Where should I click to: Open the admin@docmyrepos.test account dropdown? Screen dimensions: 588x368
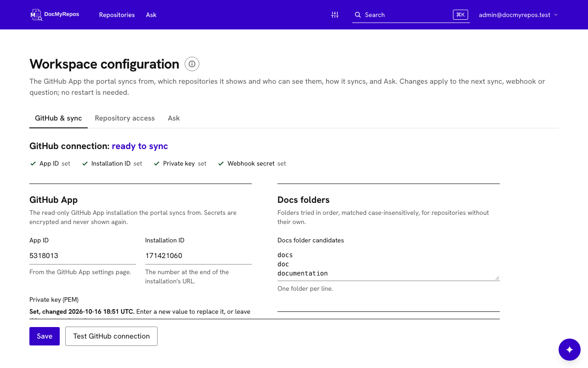pos(518,15)
